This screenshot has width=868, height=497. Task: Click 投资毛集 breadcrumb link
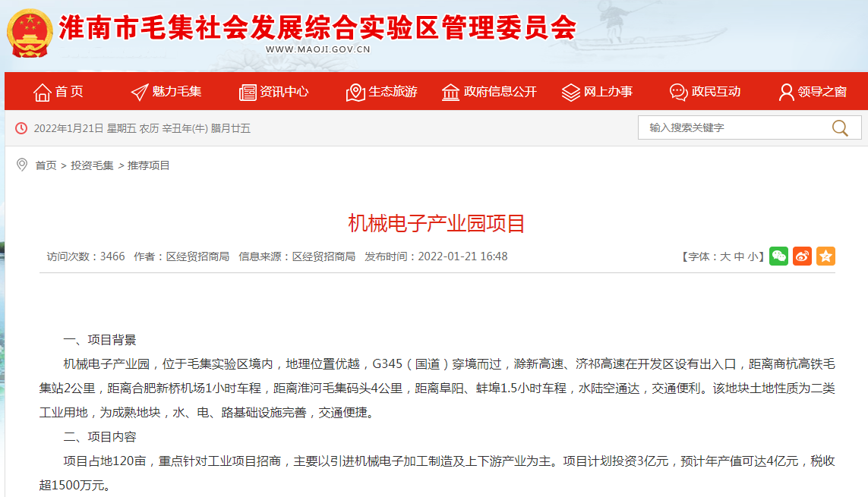[x=92, y=165]
